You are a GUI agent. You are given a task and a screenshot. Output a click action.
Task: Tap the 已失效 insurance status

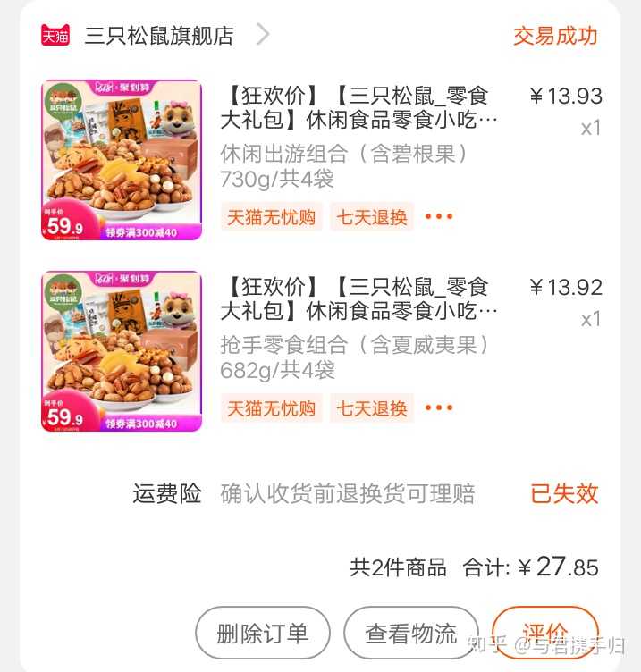point(564,493)
